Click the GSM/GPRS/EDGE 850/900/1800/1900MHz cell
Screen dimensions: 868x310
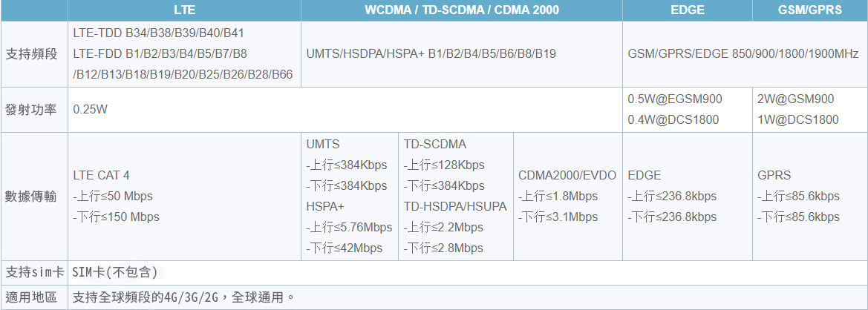[743, 54]
